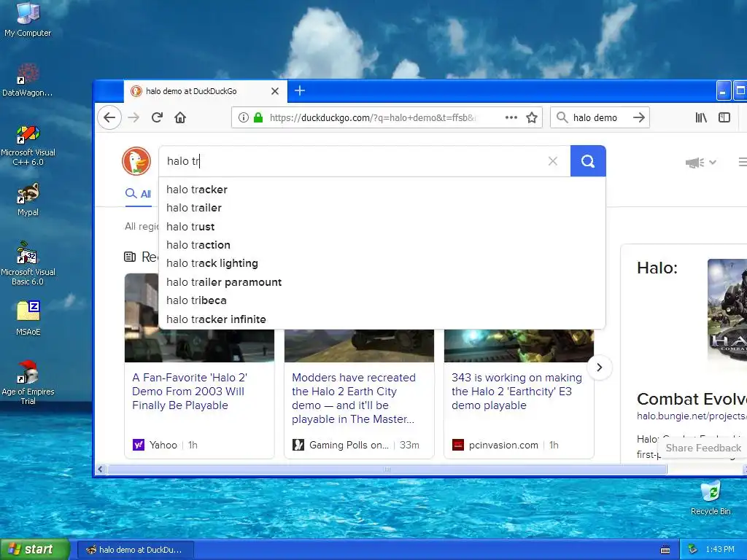Click the Share Feedback button
This screenshot has height=560, width=747.
[x=703, y=448]
